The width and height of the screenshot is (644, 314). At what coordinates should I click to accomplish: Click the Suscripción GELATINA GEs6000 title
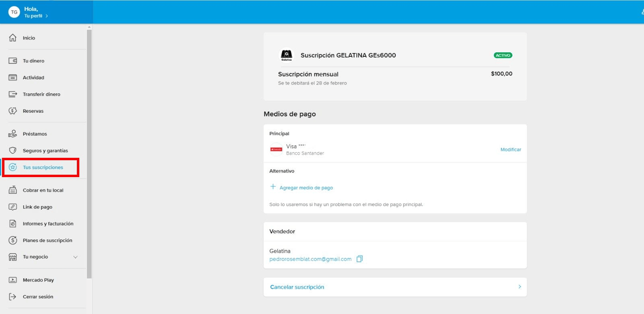[348, 55]
